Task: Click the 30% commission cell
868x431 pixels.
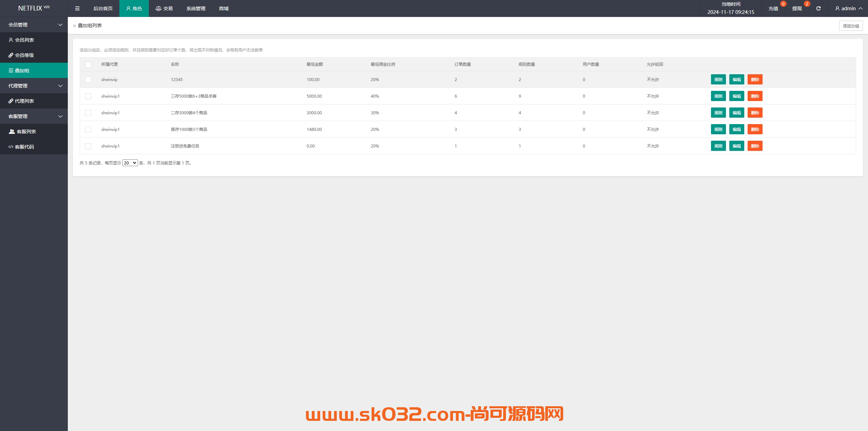Action: pyautogui.click(x=375, y=113)
